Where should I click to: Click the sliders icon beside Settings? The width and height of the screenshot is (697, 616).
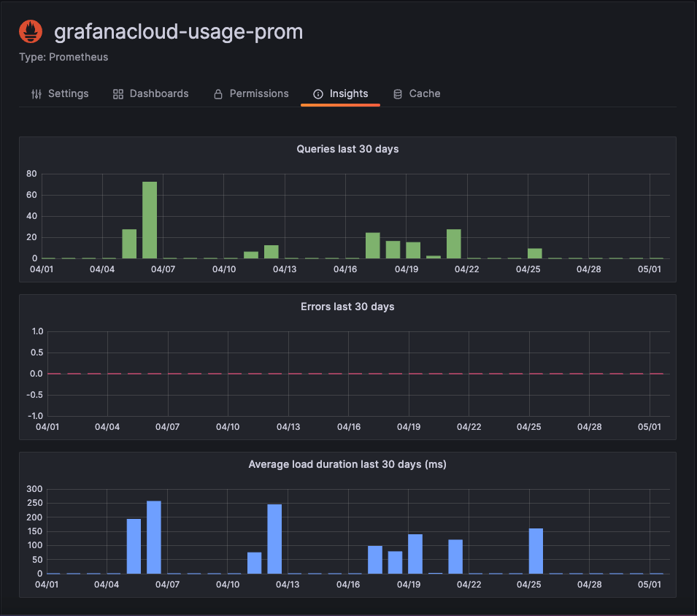click(x=36, y=93)
